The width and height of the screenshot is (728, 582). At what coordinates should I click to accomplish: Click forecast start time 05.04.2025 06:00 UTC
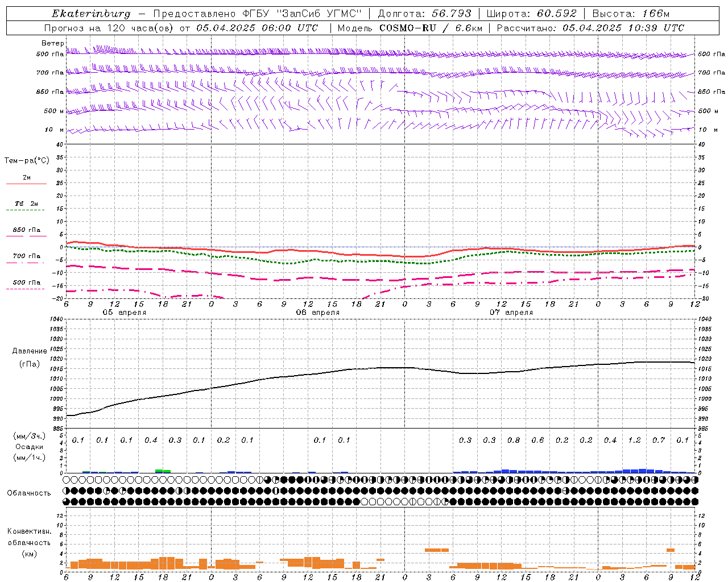pos(257,28)
